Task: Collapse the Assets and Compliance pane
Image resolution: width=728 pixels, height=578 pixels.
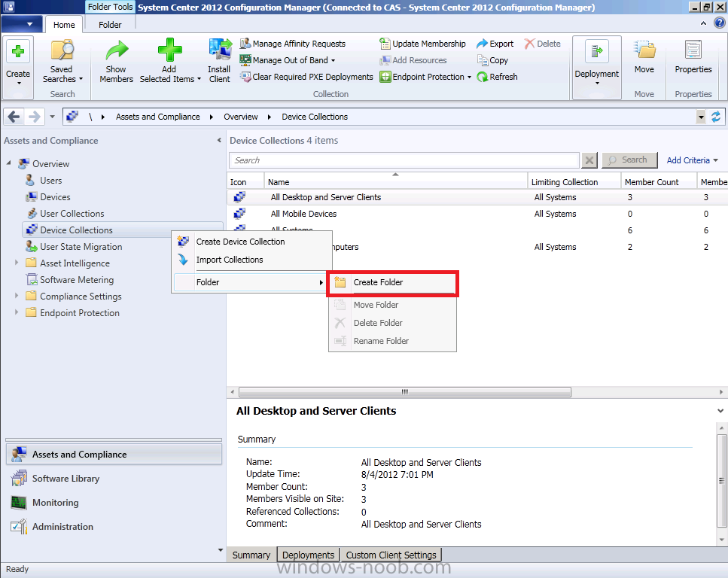Action: coord(219,140)
